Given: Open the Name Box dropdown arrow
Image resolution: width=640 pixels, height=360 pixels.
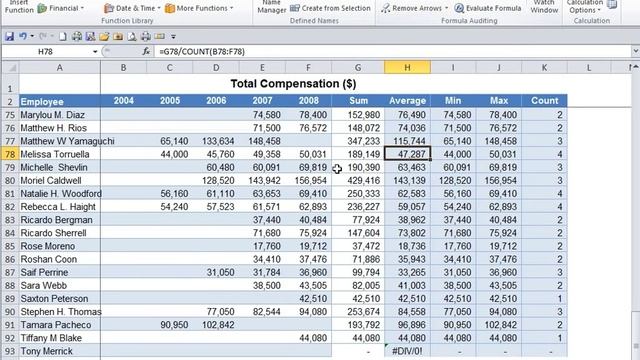Looking at the screenshot, I should click(x=95, y=52).
